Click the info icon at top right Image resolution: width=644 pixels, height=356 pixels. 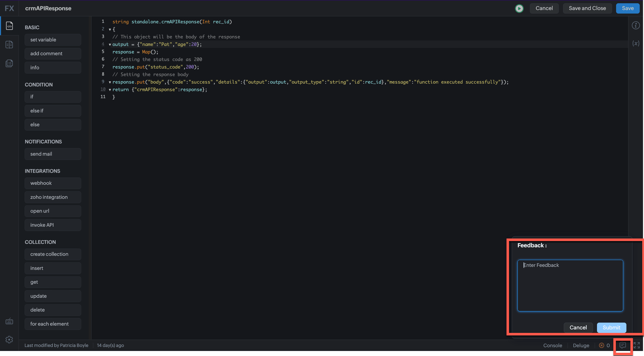[x=636, y=25]
